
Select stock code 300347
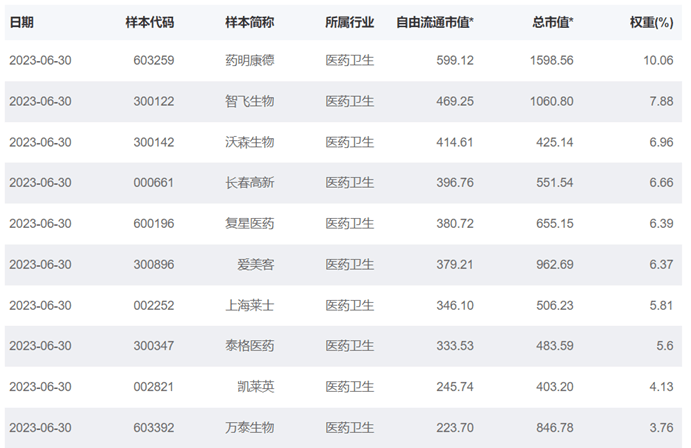point(154,346)
